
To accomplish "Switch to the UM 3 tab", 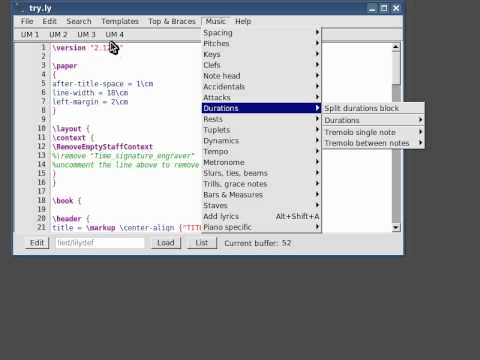I will point(86,35).
